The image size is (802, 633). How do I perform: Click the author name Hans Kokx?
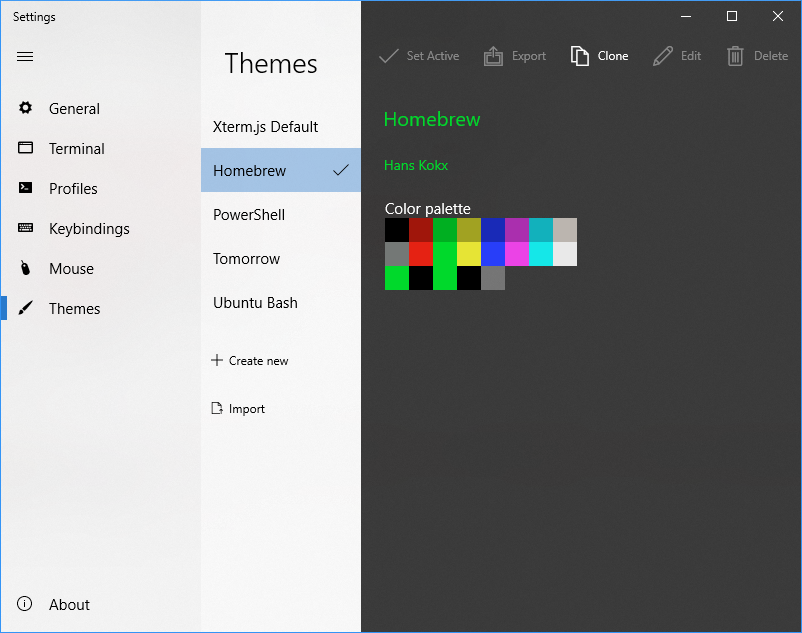tap(416, 165)
